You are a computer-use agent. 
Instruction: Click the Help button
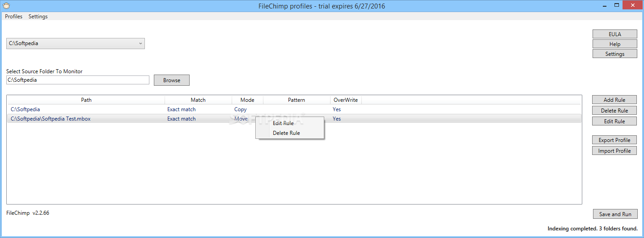(615, 44)
